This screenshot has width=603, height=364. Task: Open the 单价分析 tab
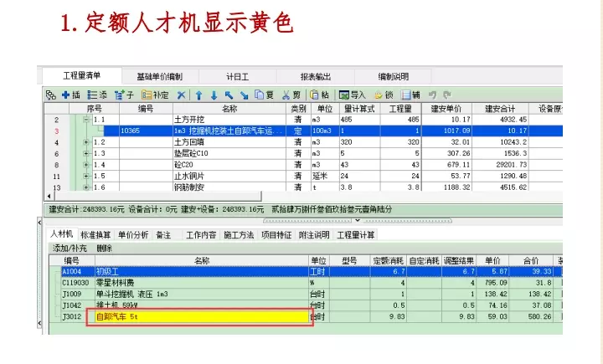[134, 235]
